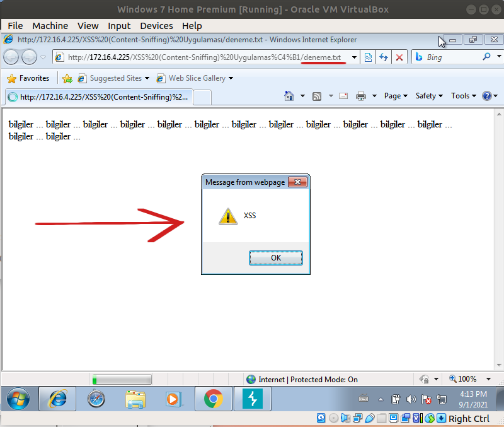Open a new blank tab
The width and height of the screenshot is (504, 427).
(x=202, y=97)
